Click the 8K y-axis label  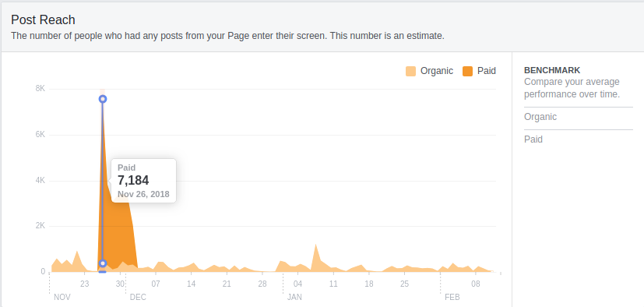(40, 88)
